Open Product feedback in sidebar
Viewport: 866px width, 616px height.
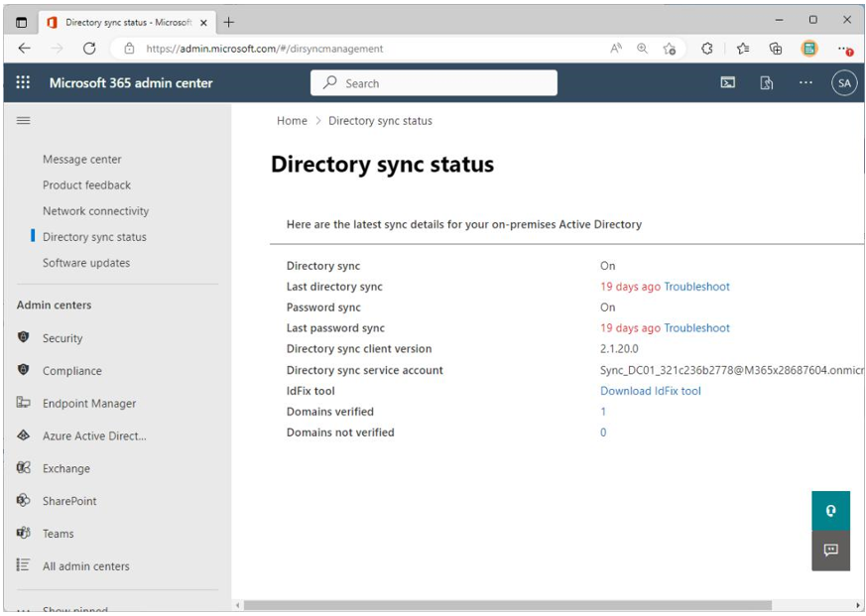click(86, 185)
